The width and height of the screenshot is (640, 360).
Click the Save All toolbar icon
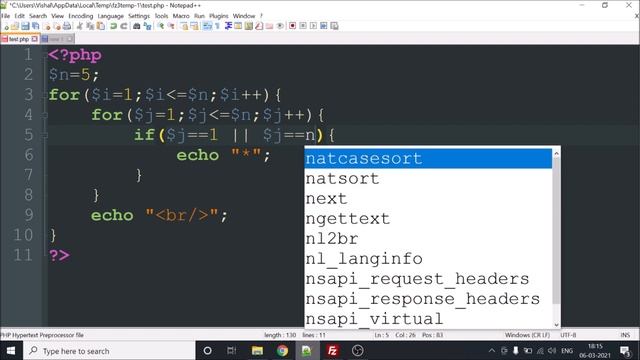(x=35, y=26)
